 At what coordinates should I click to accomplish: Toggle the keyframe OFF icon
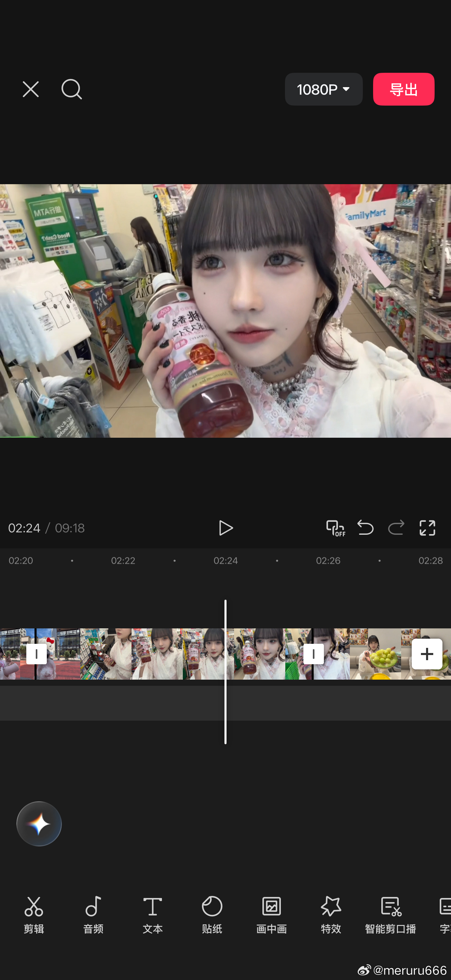(x=336, y=528)
